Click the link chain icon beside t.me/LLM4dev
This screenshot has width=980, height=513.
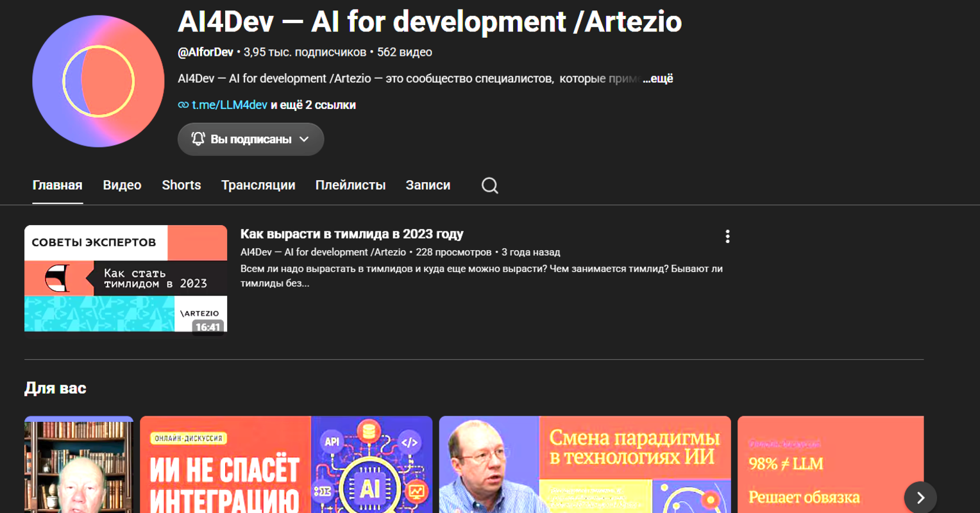pos(183,105)
